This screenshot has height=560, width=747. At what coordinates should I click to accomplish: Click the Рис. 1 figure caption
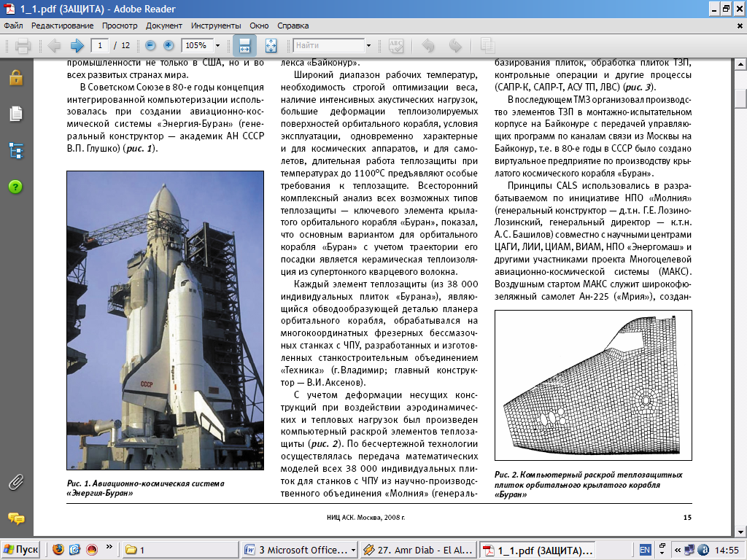click(x=145, y=488)
